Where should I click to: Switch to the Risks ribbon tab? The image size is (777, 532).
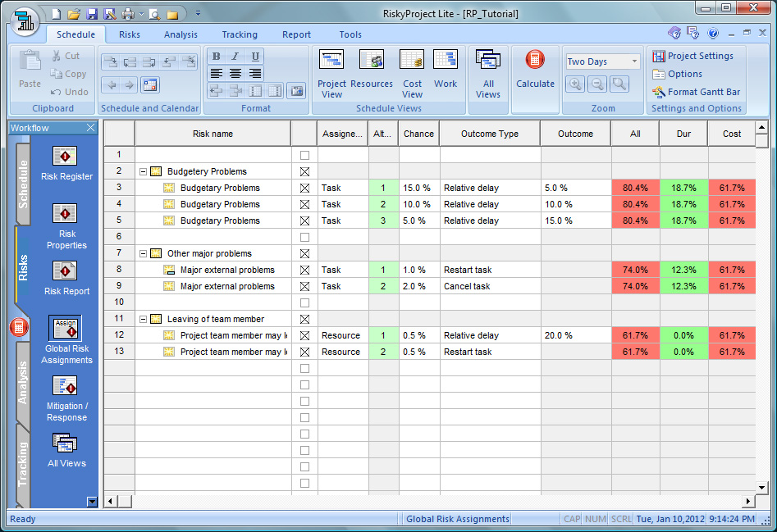[x=130, y=34]
